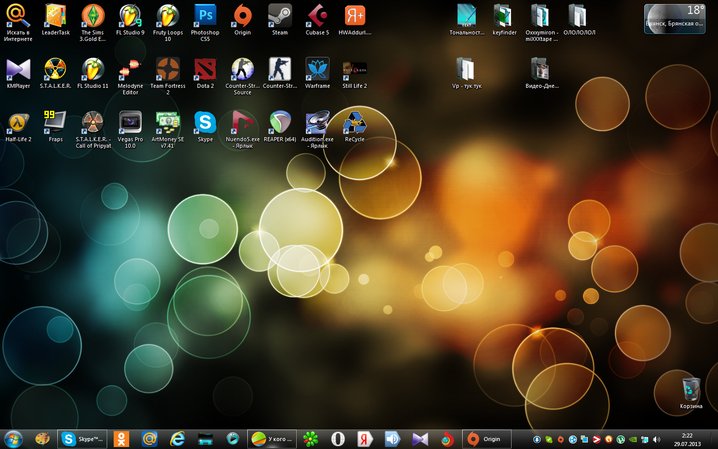Screen dimensions: 718x449
Task: Open Cubase 5 desktop shortcut
Action: click(x=317, y=20)
